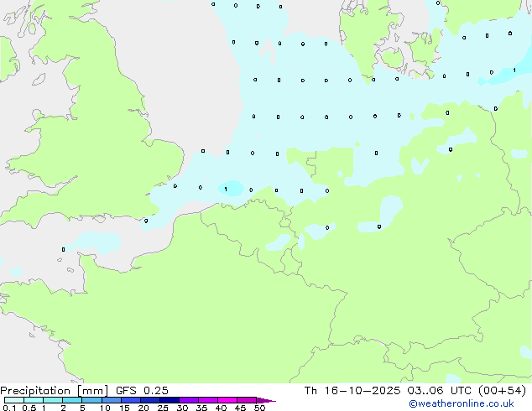532x411 pixels.
Task: Select the 2–5 mm legend color swatch
Action: [x=72, y=400]
